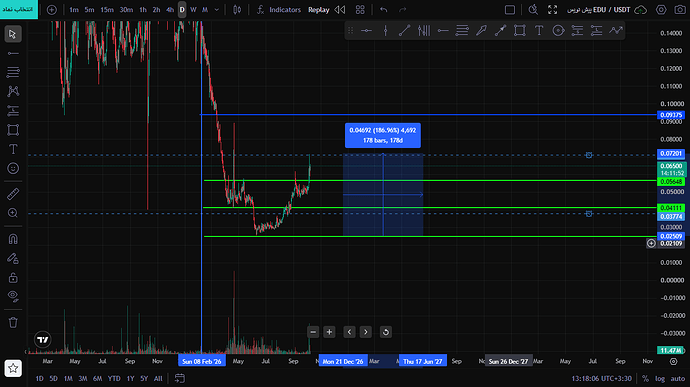Enter fullscreen mode
This screenshot has width=690, height=387.
(x=552, y=10)
